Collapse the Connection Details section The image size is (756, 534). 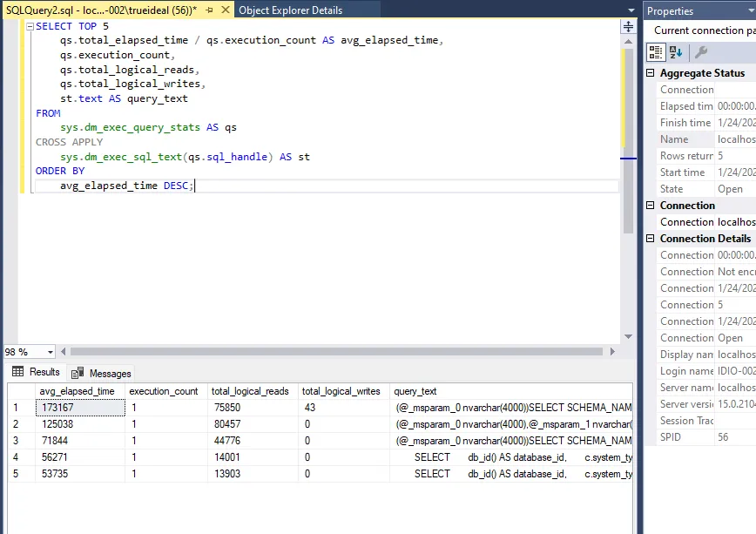[651, 239]
